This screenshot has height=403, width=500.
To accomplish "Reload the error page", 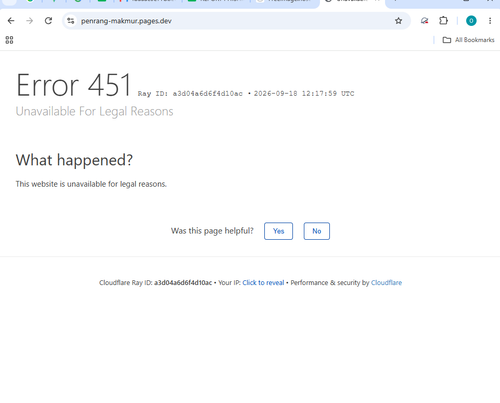I will coord(48,21).
